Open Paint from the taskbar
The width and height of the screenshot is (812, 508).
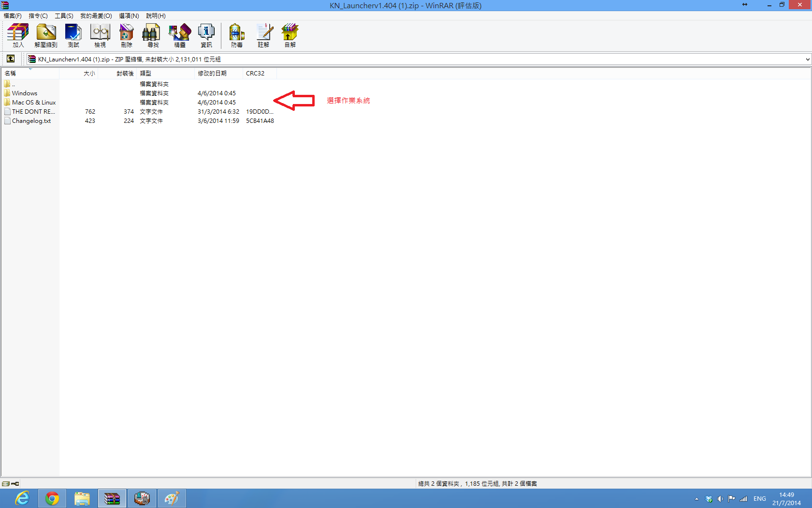pyautogui.click(x=172, y=498)
